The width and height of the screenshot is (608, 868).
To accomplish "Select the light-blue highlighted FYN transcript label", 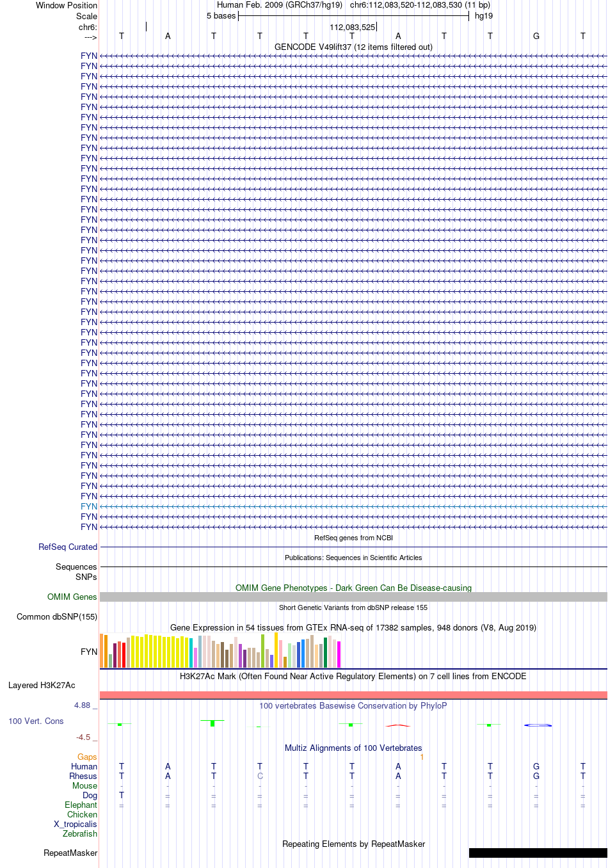I will tap(89, 506).
